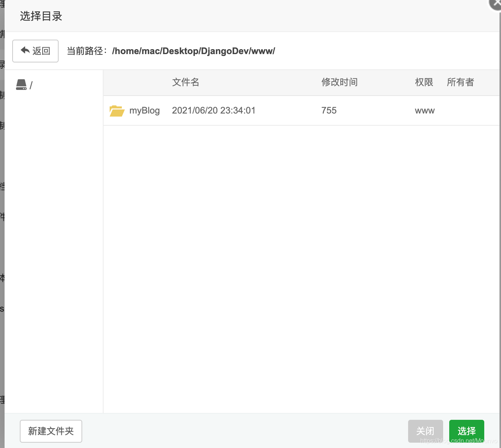Click the 当前路径 label
This screenshot has height=448, width=501.
click(x=87, y=51)
